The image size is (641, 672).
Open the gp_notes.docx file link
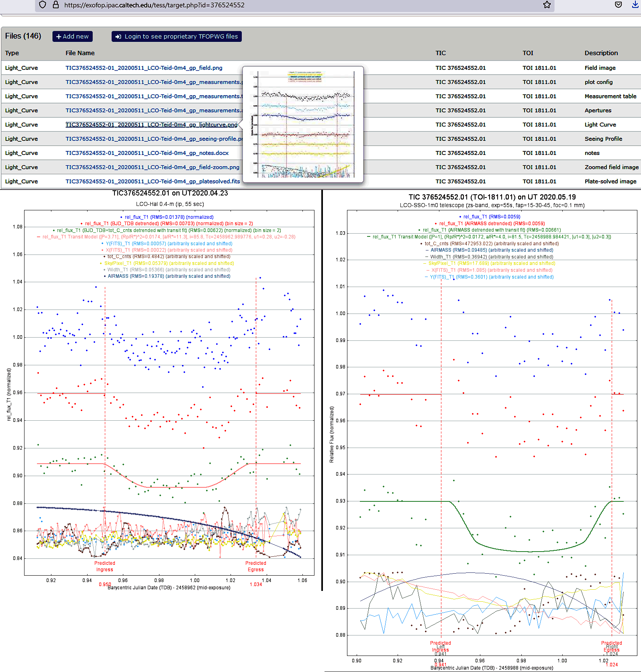click(147, 153)
